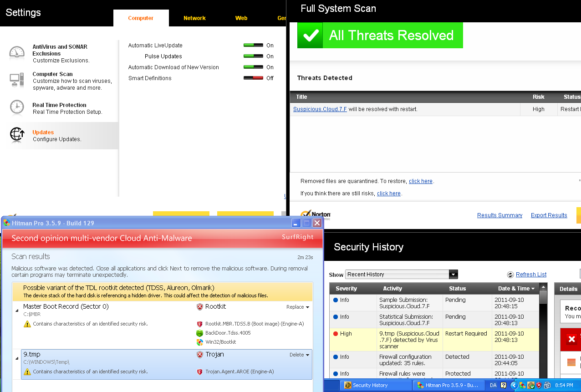Sort by the Date & Time column

(516, 289)
